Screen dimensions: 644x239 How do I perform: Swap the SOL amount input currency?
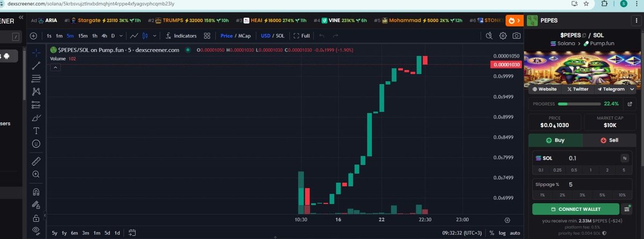coord(625,158)
